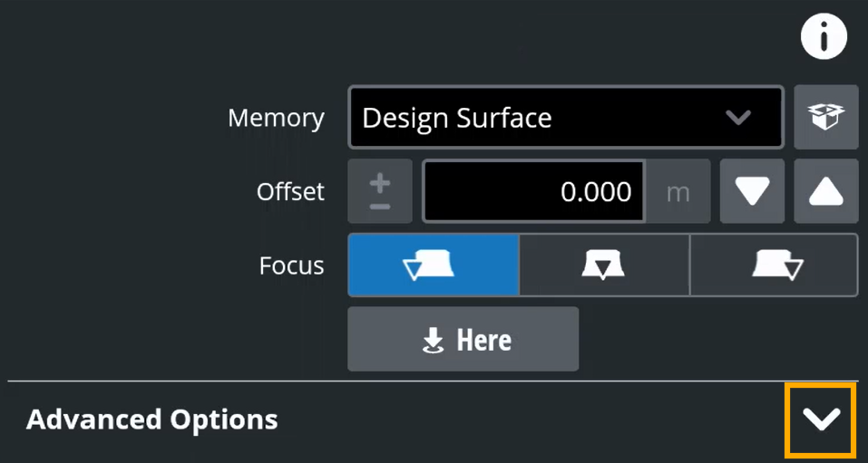The image size is (868, 463).
Task: Open the Memory Design Surface dropdown
Action: pos(566,117)
